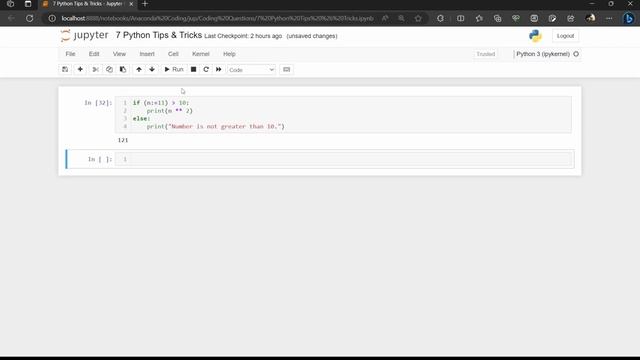Open browser settings and more menu
Screen dimensions: 640x360
coord(609,18)
